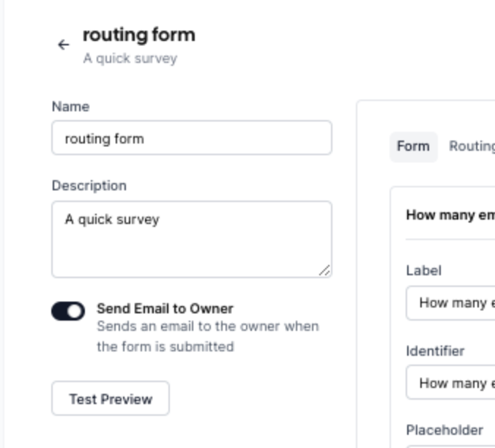Click the 'A quick survey' subtitle text
This screenshot has height=448, width=495.
(x=130, y=59)
